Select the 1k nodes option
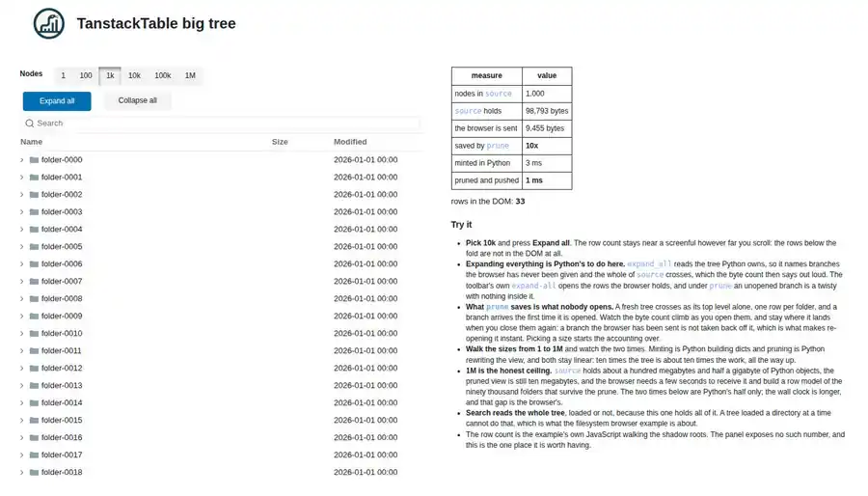Image resolution: width=868 pixels, height=496 pixels. [x=110, y=76]
